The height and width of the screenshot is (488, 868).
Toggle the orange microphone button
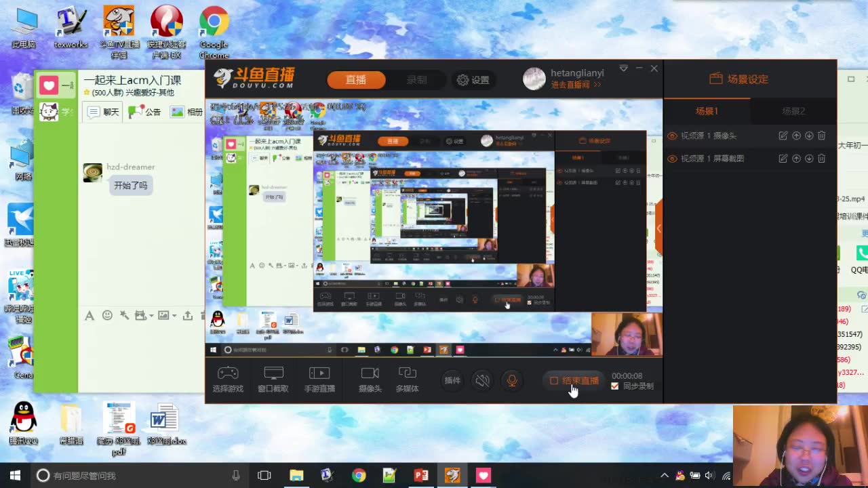point(512,380)
